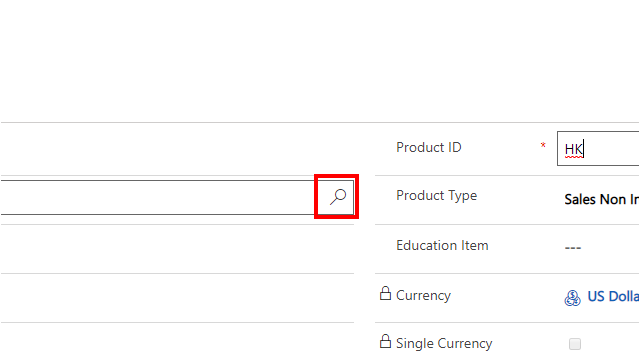This screenshot has width=640, height=360.
Task: Select the Education Item field label
Action: pyautogui.click(x=442, y=245)
